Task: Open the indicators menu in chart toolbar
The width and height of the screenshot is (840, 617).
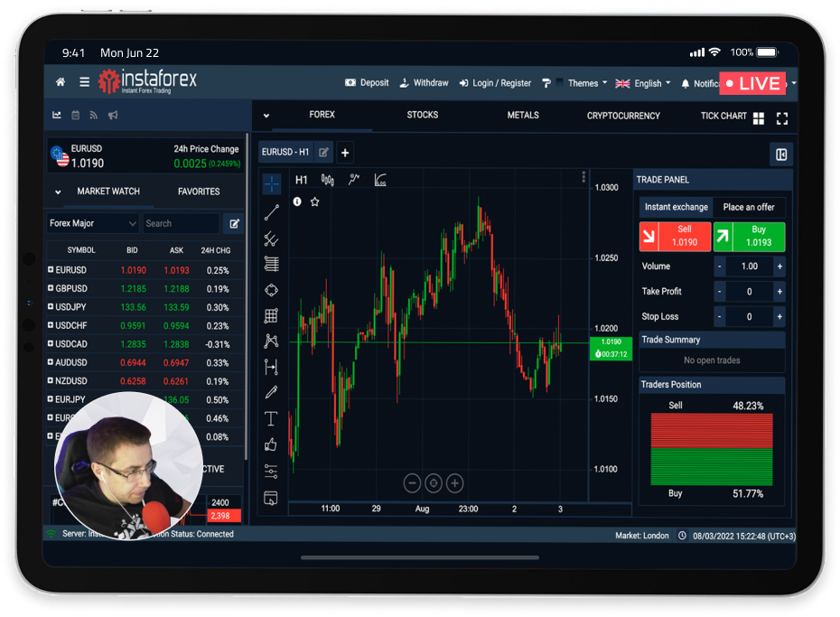Action: point(354,180)
